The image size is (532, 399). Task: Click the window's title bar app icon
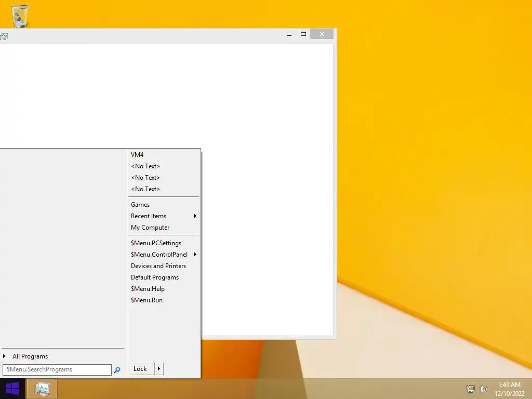(x=4, y=36)
